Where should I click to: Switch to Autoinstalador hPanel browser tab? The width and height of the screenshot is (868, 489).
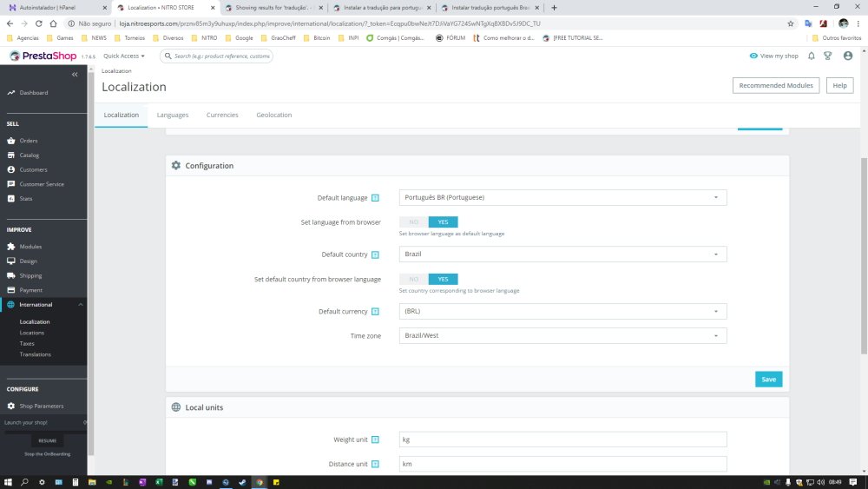pyautogui.click(x=56, y=8)
